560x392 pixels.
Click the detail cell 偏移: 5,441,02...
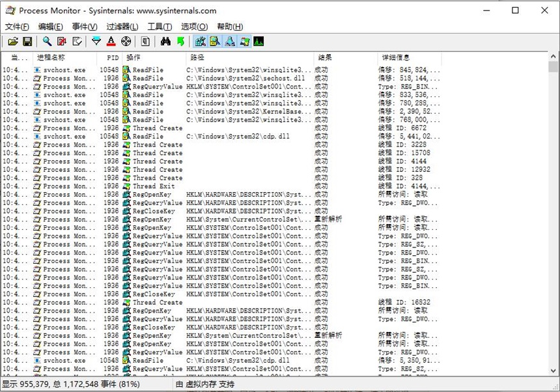click(x=408, y=136)
